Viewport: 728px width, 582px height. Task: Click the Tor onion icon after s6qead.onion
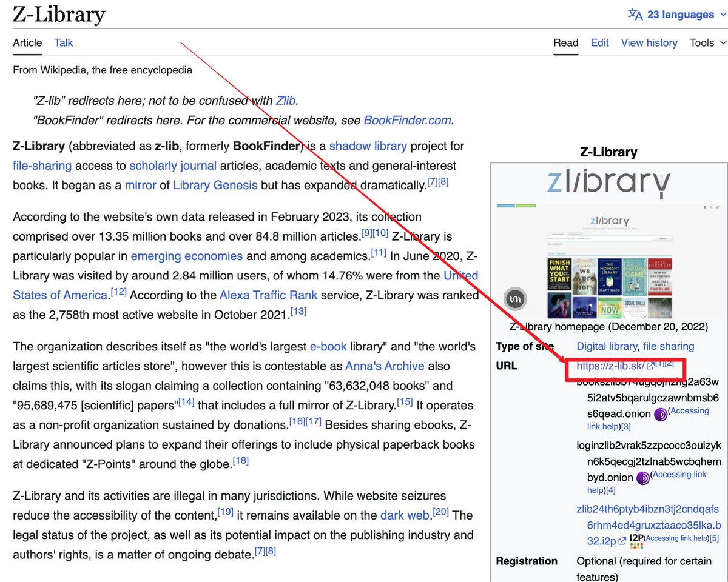(661, 415)
